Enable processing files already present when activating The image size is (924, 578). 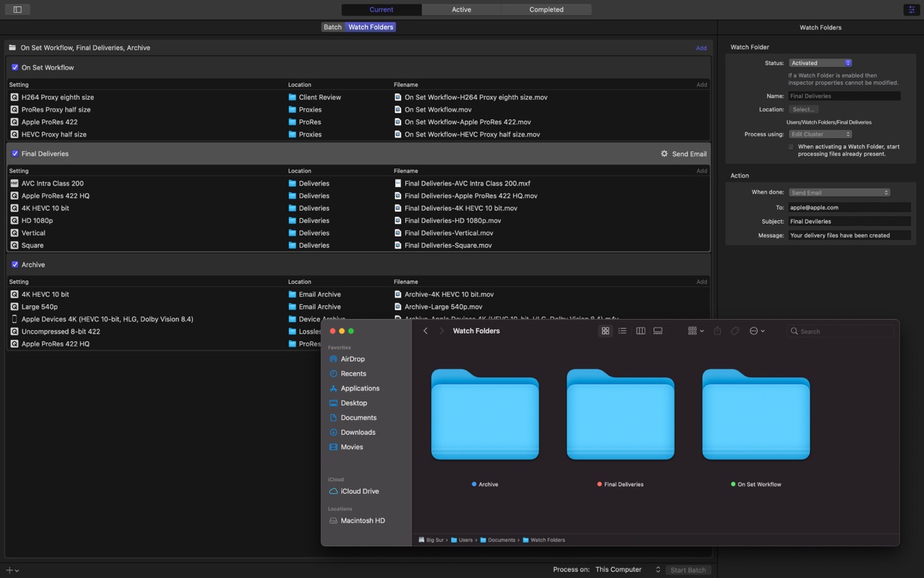791,147
